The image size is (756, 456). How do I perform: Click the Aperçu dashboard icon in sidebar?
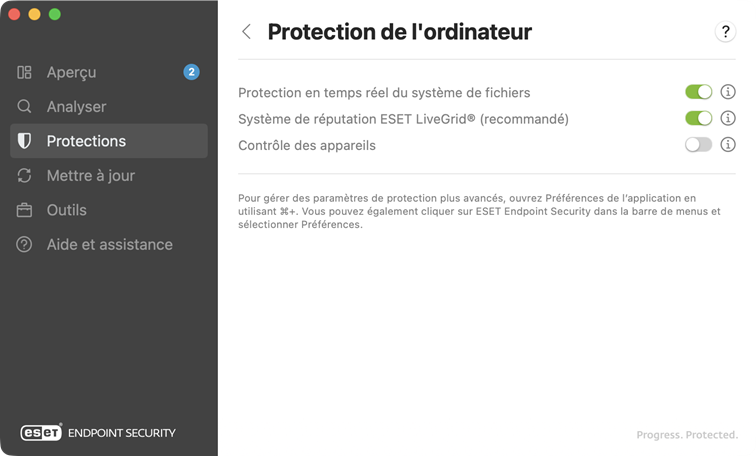click(x=25, y=73)
